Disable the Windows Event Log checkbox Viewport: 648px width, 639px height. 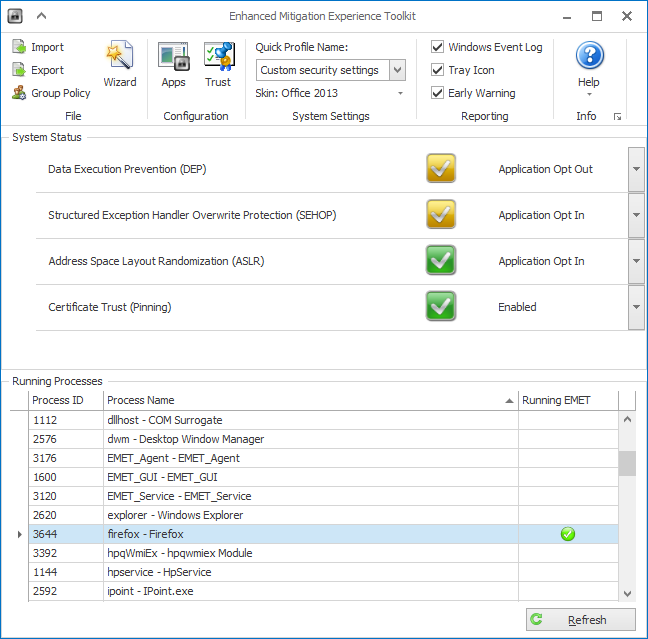pos(438,47)
